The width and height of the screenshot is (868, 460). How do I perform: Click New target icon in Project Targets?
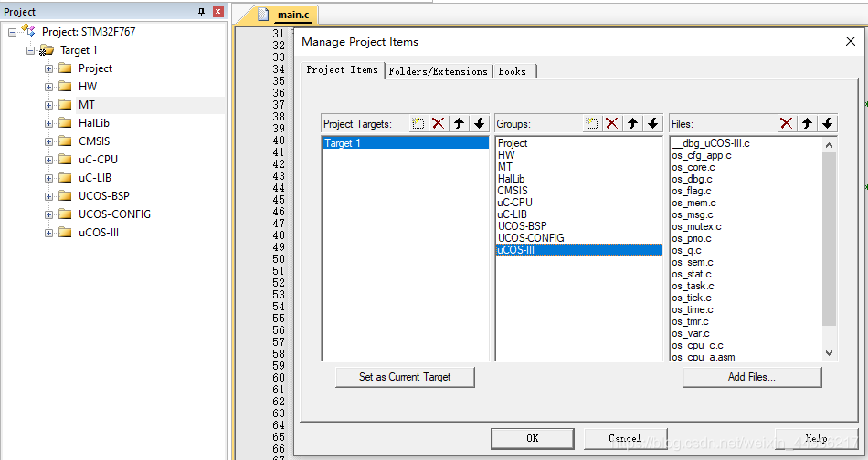click(x=418, y=123)
